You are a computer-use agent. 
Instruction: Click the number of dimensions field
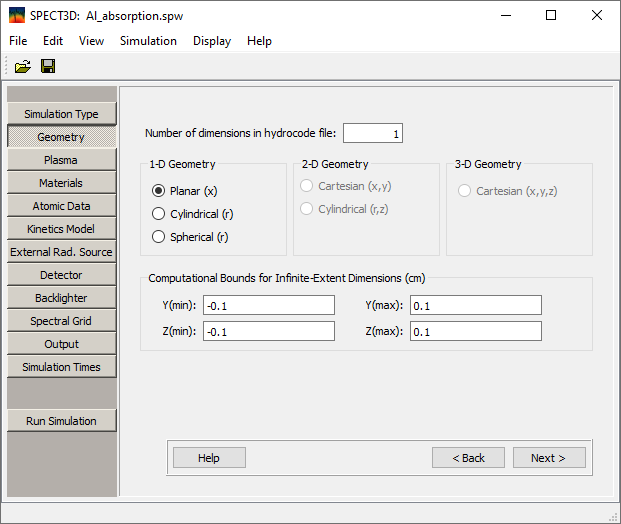pyautogui.click(x=373, y=134)
